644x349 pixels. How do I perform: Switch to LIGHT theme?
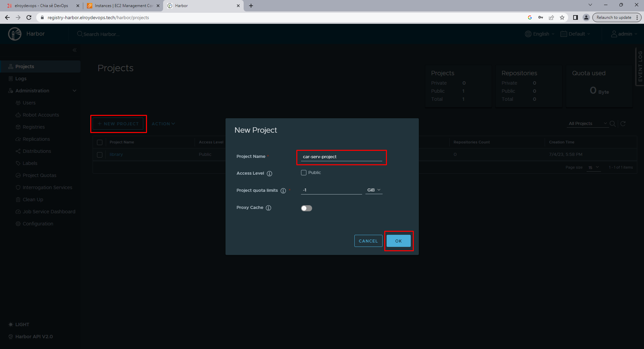[x=19, y=324]
